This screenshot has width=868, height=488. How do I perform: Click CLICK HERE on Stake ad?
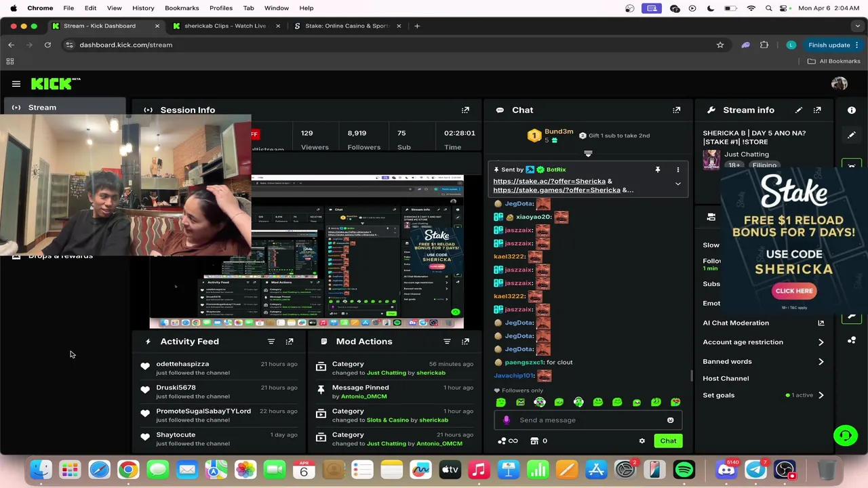[x=794, y=291]
